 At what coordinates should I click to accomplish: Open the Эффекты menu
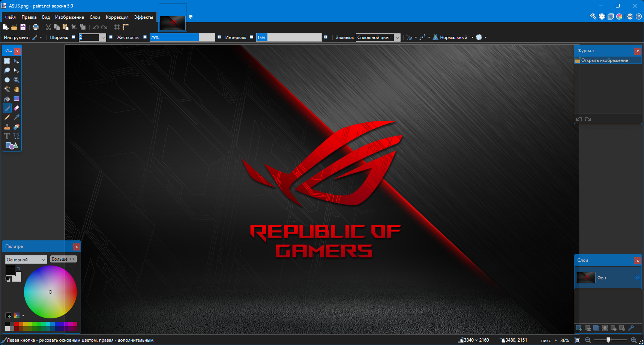(144, 17)
